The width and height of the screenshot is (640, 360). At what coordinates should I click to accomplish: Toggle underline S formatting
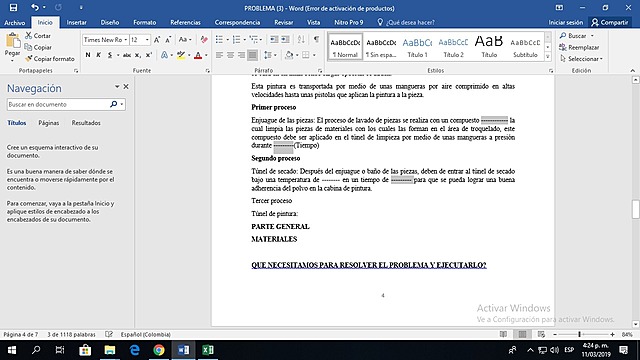click(x=109, y=55)
